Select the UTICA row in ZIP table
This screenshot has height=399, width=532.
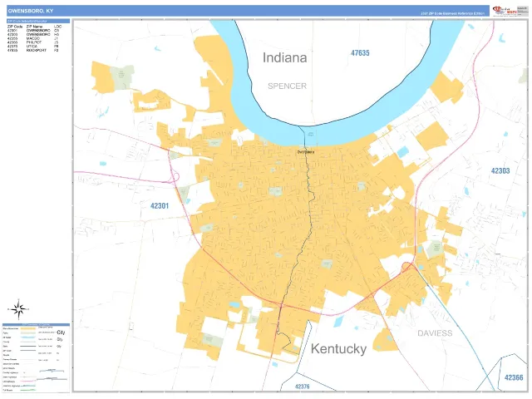pyautogui.click(x=33, y=47)
